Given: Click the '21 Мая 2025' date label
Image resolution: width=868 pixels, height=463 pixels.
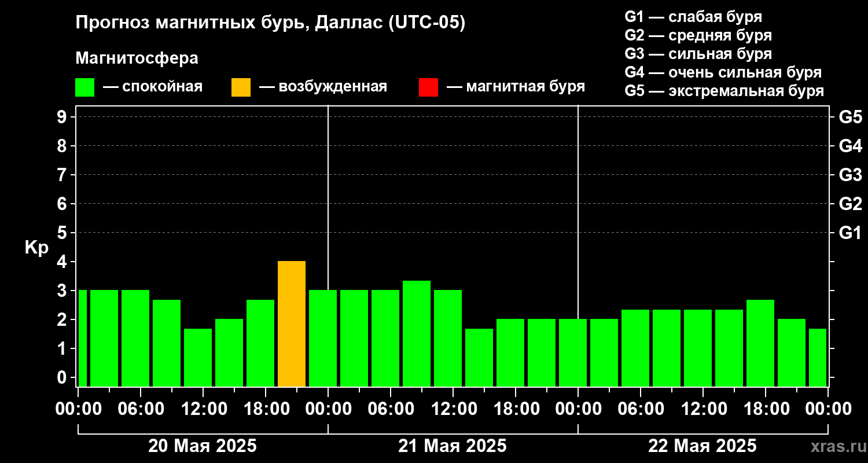Looking at the screenshot, I should click(x=453, y=446).
